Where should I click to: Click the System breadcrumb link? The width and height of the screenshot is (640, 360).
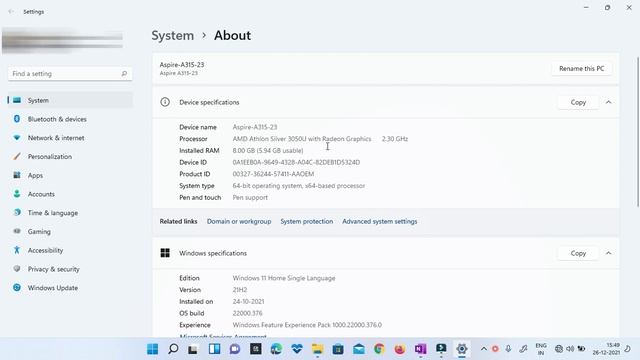coord(173,36)
